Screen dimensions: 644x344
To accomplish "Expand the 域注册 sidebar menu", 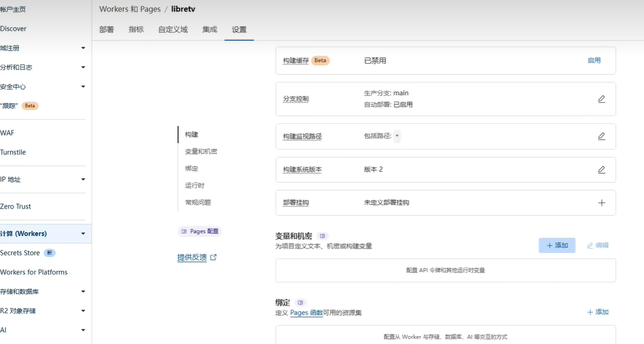I will pyautogui.click(x=83, y=48).
